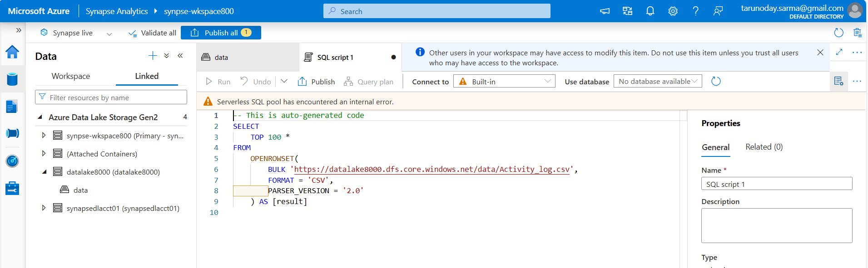Click the discard all trash icon
This screenshot has height=268, width=868.
857,33
